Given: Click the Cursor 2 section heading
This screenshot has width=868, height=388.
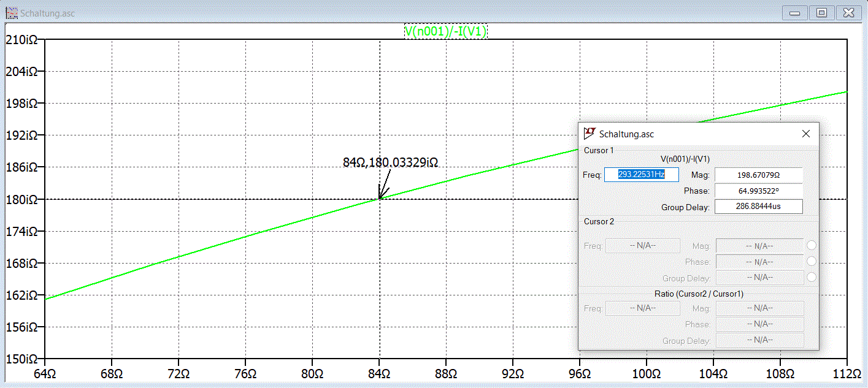Looking at the screenshot, I should (599, 221).
